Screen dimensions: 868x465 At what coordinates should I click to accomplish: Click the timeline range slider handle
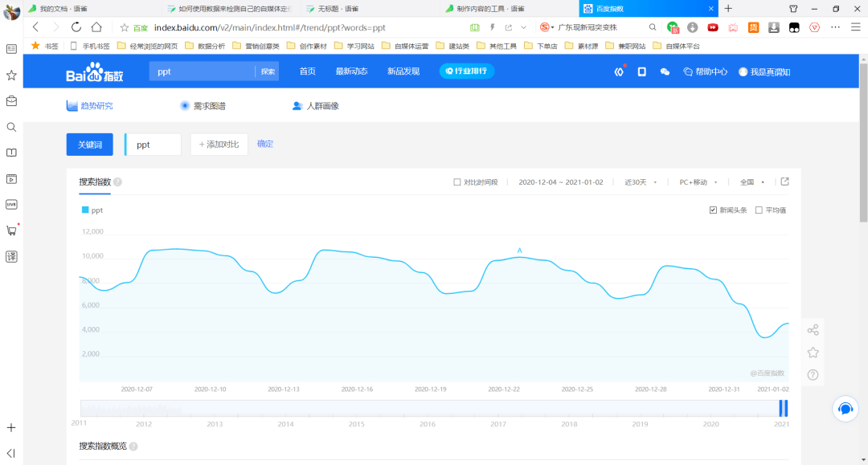[784, 408]
